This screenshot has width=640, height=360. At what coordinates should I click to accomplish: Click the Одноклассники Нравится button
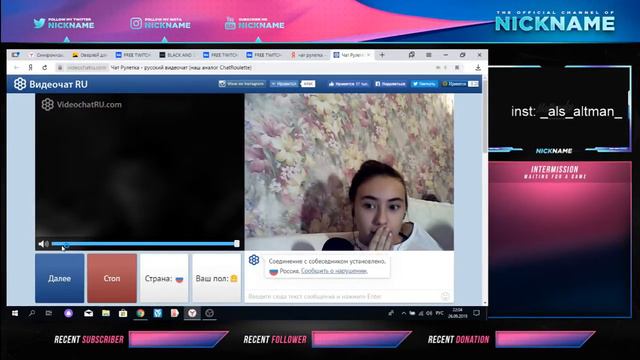[x=454, y=84]
